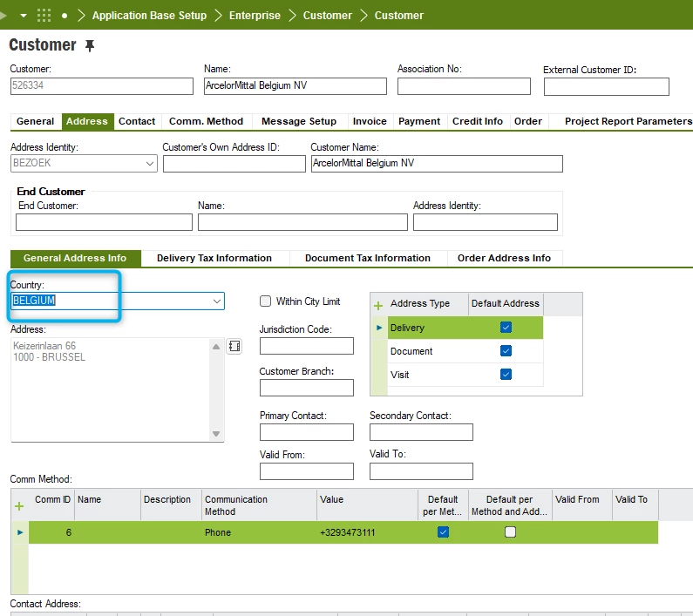693x616 pixels.
Task: Click the Communication Method column header
Action: pos(259,505)
